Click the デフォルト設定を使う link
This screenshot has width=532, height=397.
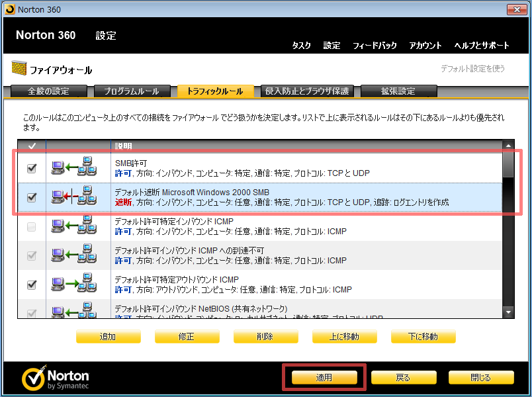point(472,68)
